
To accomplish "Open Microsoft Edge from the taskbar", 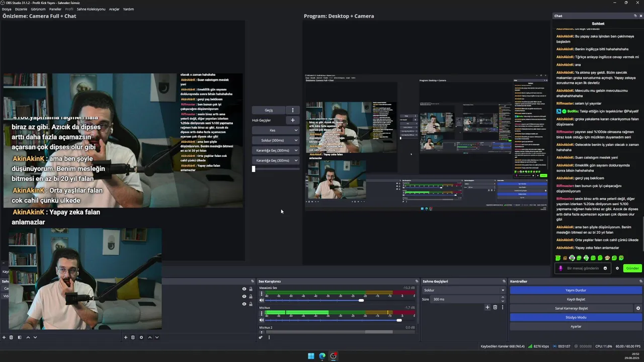I will pyautogui.click(x=322, y=356).
